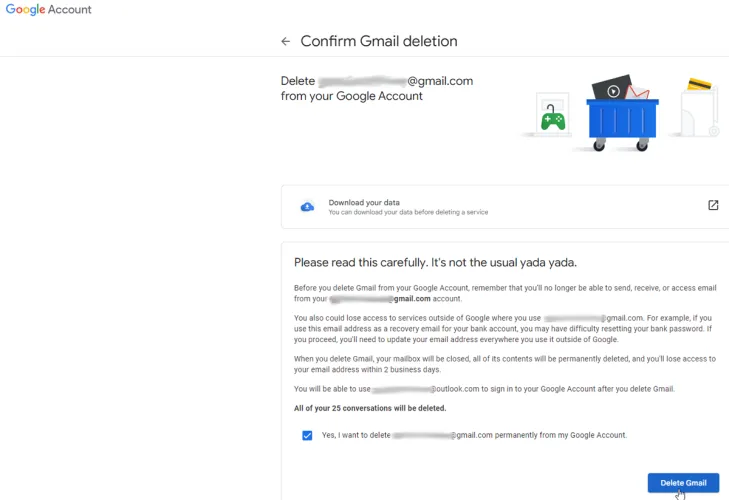
Task: Click the back arrow beside Confirm Gmail deletion
Action: pyautogui.click(x=286, y=42)
